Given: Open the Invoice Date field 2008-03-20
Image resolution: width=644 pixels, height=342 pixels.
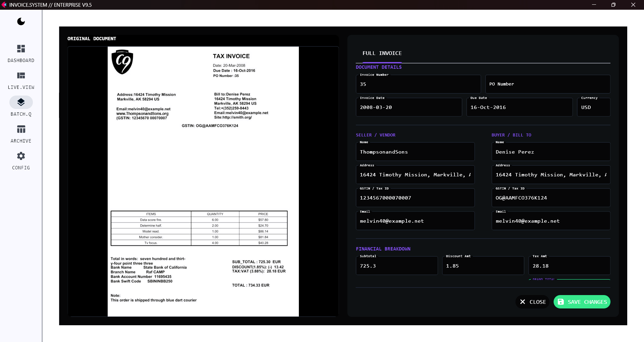Looking at the screenshot, I should (409, 107).
